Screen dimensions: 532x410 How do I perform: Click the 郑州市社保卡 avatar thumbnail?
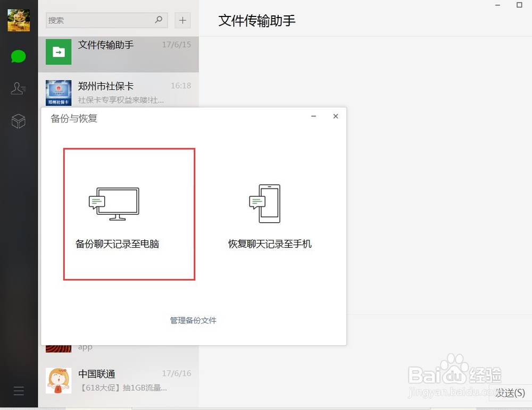59,93
